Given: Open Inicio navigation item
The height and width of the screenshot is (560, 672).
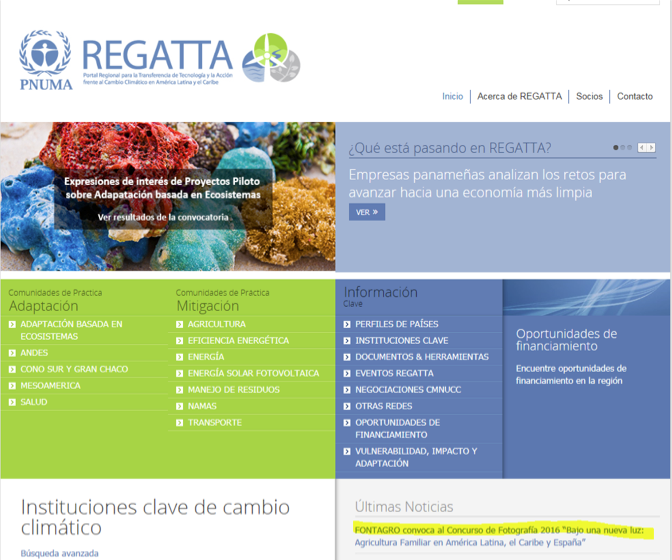Looking at the screenshot, I should coord(453,96).
